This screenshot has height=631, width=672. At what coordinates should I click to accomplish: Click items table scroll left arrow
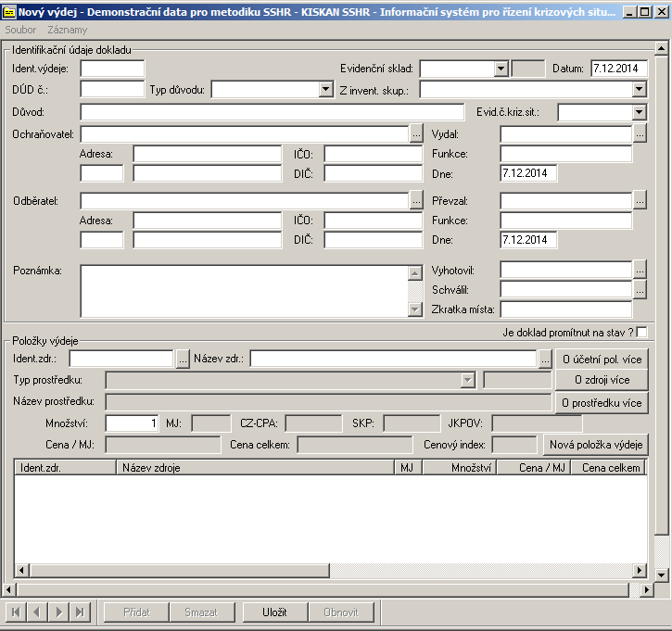pyautogui.click(x=21, y=570)
